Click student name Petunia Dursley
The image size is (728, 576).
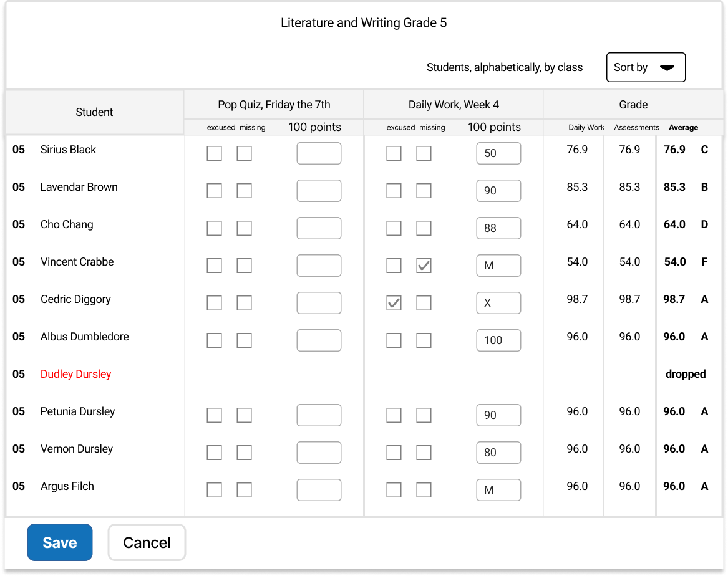[x=77, y=412]
